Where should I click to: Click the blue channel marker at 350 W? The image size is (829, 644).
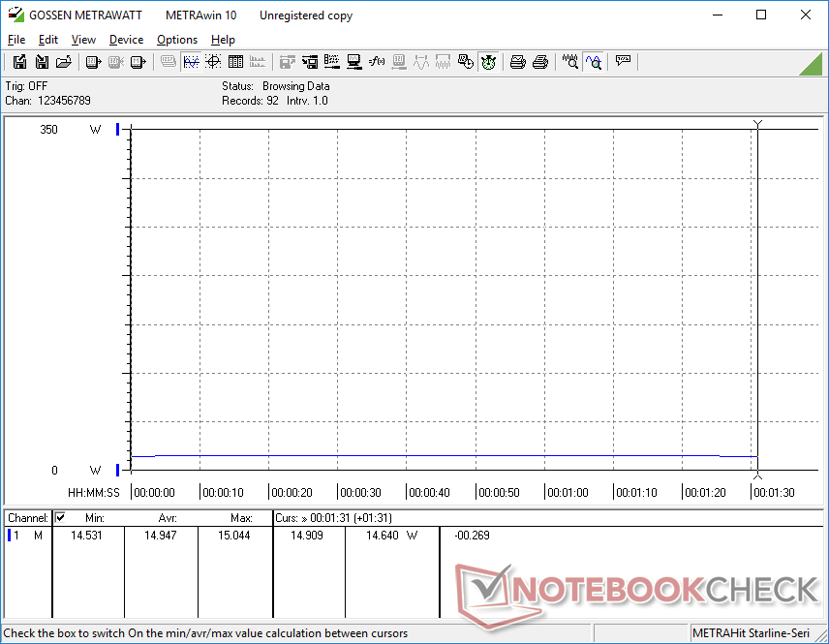point(117,129)
